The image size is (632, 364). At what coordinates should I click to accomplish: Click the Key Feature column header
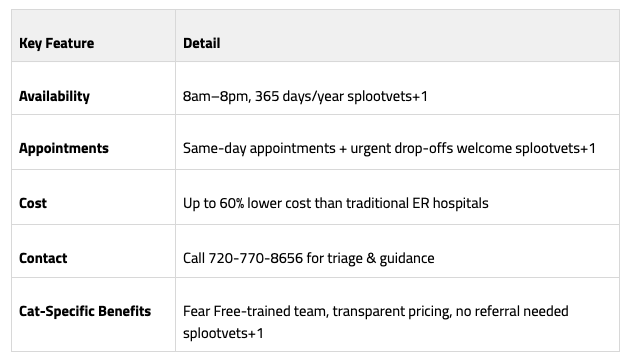[56, 43]
